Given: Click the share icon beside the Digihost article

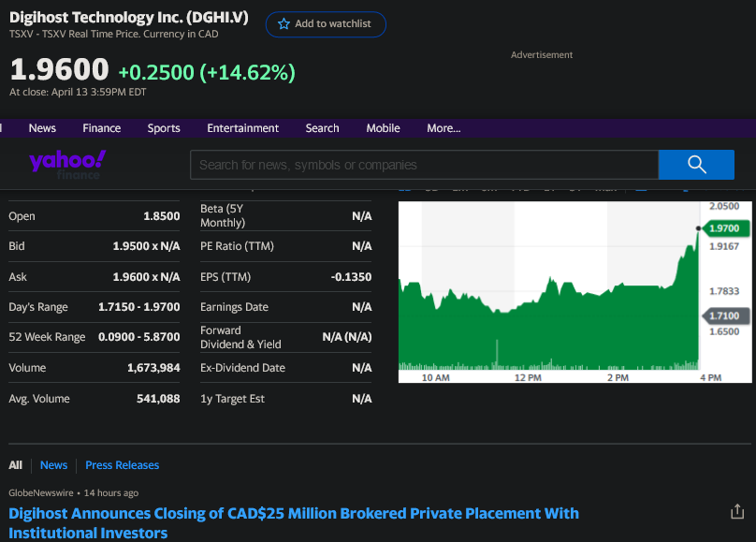Looking at the screenshot, I should point(737,512).
